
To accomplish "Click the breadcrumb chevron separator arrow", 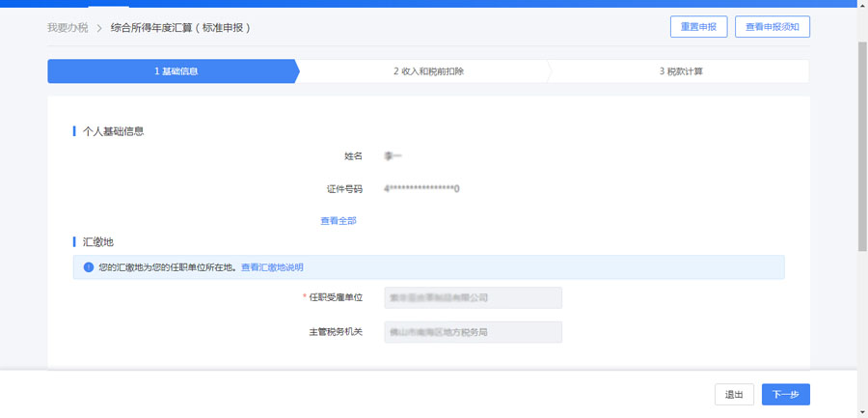I will pyautogui.click(x=98, y=28).
